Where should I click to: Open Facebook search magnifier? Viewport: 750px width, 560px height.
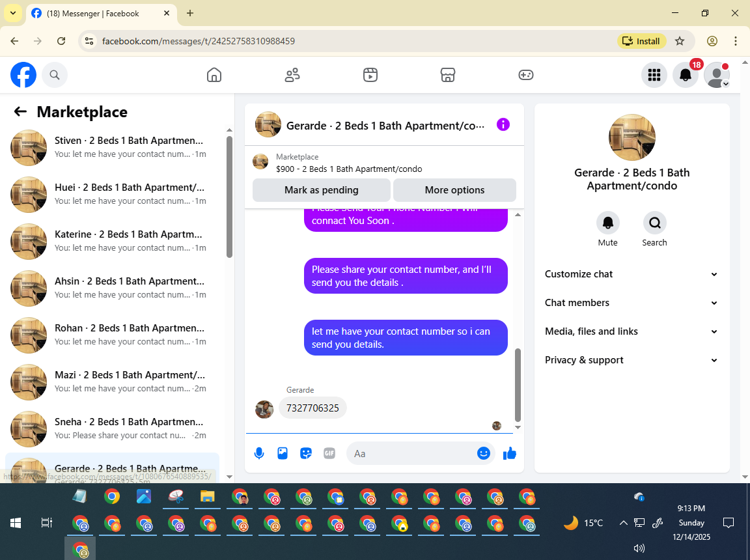click(55, 75)
